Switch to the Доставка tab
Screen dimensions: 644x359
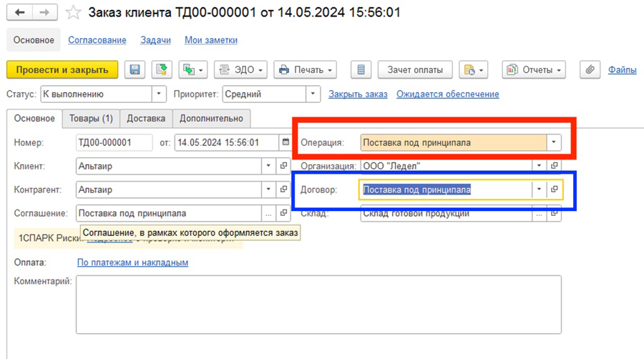coord(146,118)
